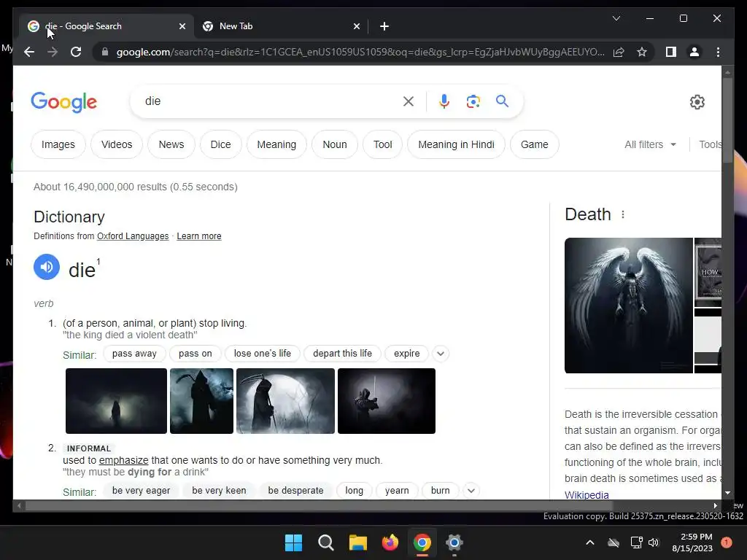Open the grim reaper with moon thumbnail
This screenshot has width=747, height=560.
coord(285,401)
